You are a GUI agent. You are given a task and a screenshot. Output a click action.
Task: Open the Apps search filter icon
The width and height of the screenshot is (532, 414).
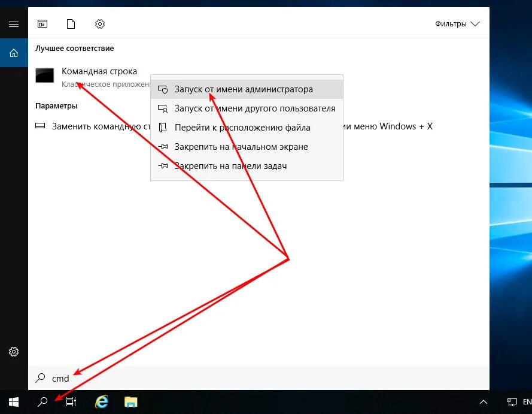tap(42, 24)
